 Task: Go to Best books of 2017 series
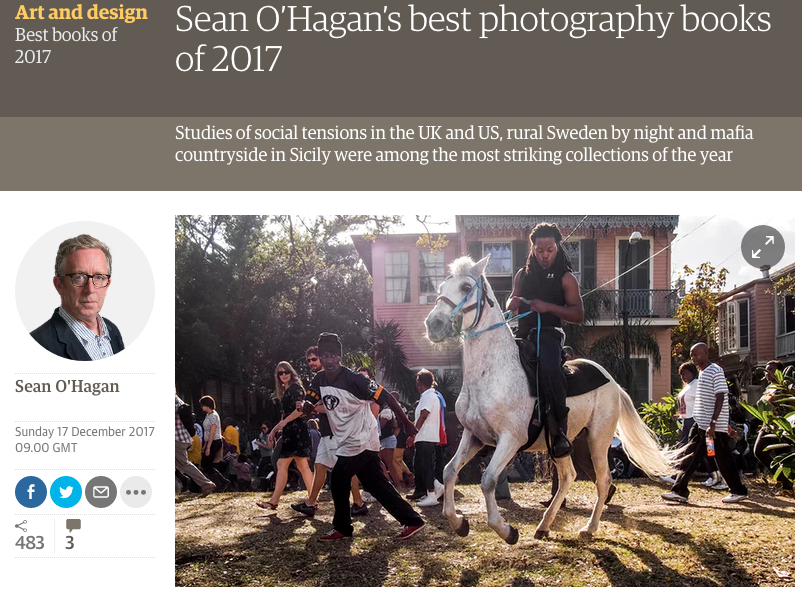click(x=65, y=46)
